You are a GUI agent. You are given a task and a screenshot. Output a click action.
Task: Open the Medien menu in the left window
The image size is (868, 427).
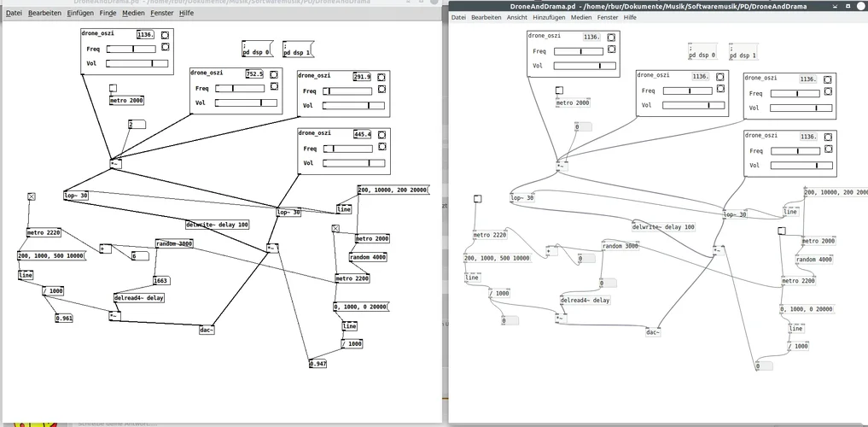[133, 13]
